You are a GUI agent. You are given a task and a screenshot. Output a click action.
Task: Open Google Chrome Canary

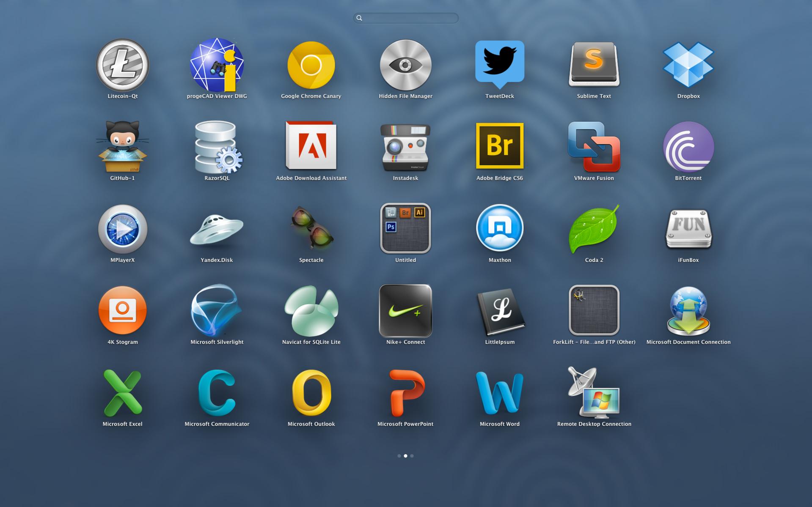click(311, 65)
